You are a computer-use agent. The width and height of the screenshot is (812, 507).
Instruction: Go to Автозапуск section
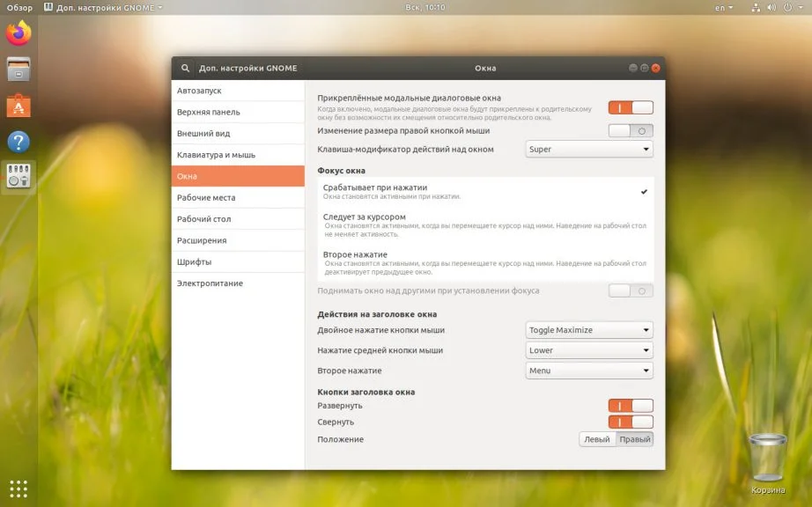pos(238,91)
